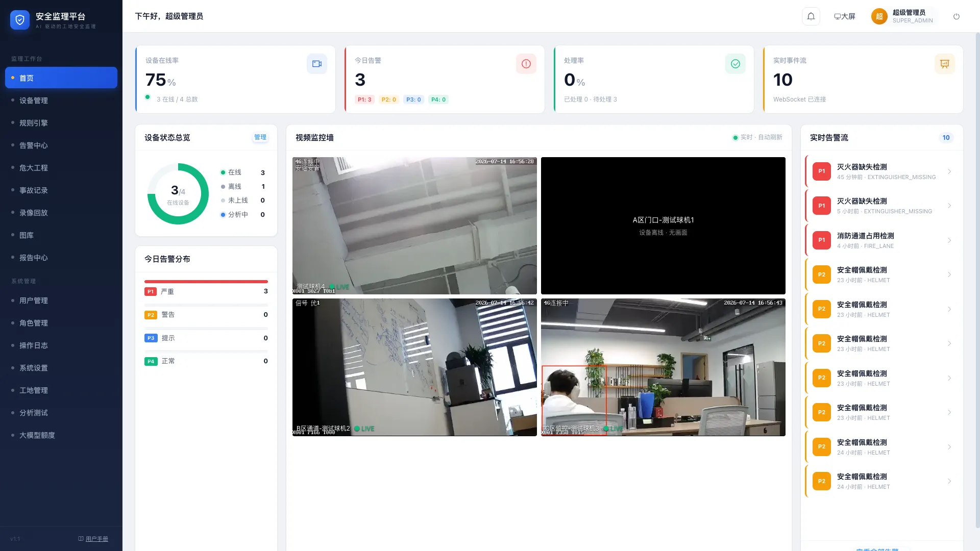Expand the 5 小时前 灭火器缺失检测 chevron
980x551 pixels.
(949, 206)
